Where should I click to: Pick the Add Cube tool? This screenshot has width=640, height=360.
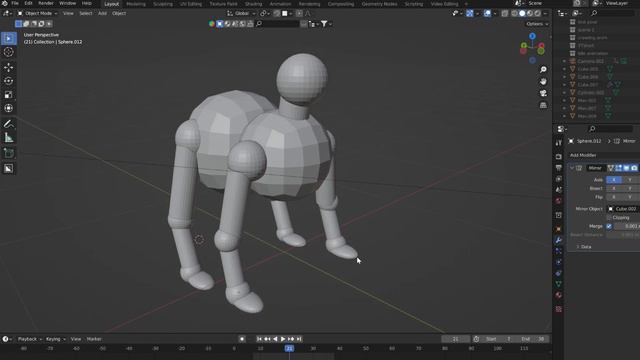(x=9, y=153)
